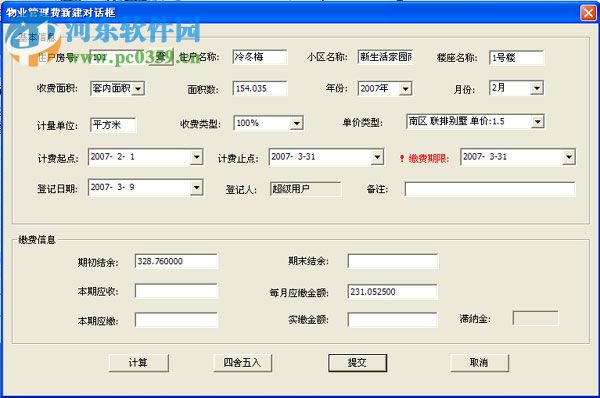Click the empty 实缴金额 field
The image size is (600, 398).
tap(392, 320)
